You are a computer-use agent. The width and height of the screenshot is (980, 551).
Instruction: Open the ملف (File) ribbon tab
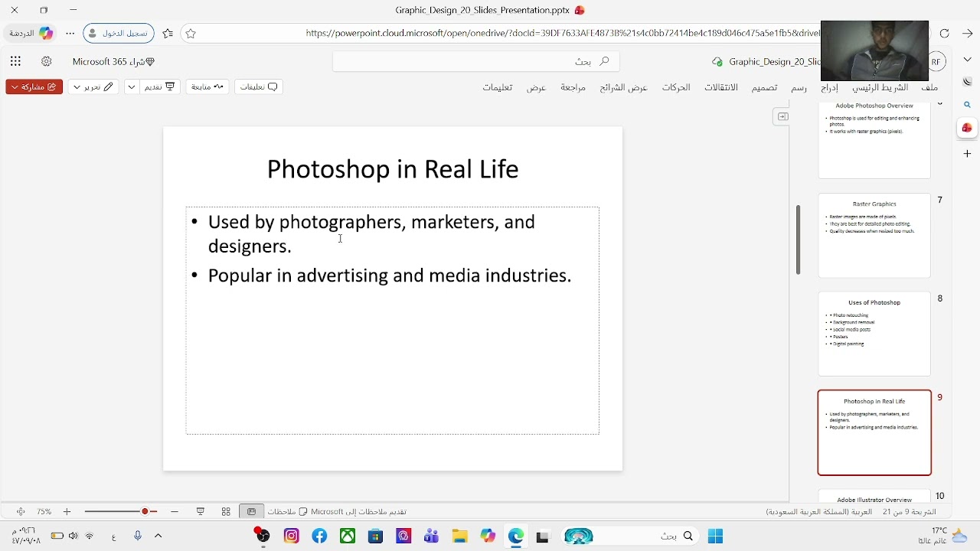(929, 87)
